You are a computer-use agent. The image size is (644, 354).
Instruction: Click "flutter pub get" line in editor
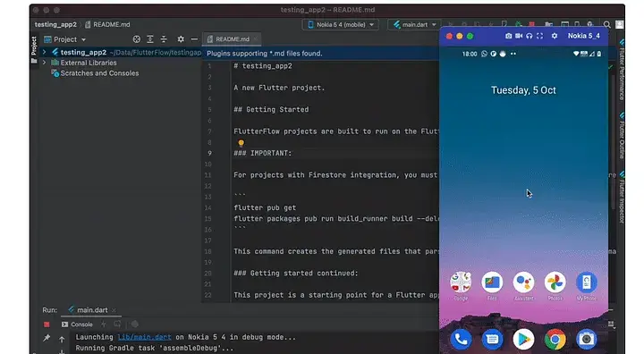click(x=265, y=207)
